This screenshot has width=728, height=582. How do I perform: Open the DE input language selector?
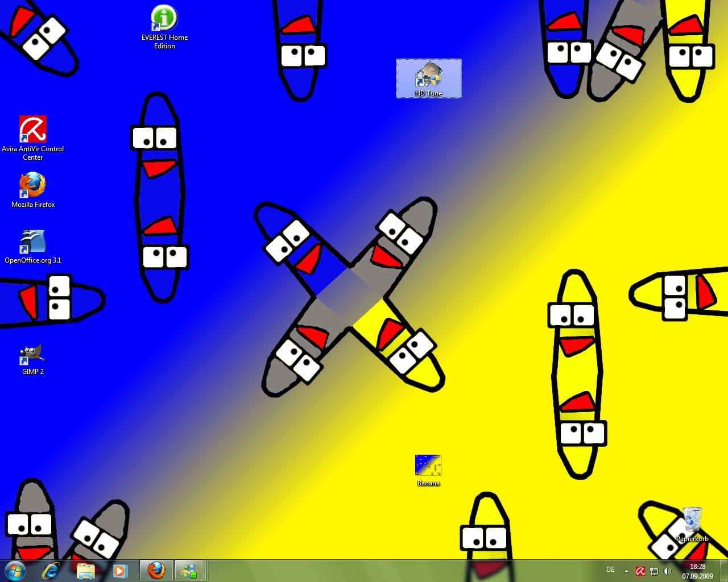(610, 569)
